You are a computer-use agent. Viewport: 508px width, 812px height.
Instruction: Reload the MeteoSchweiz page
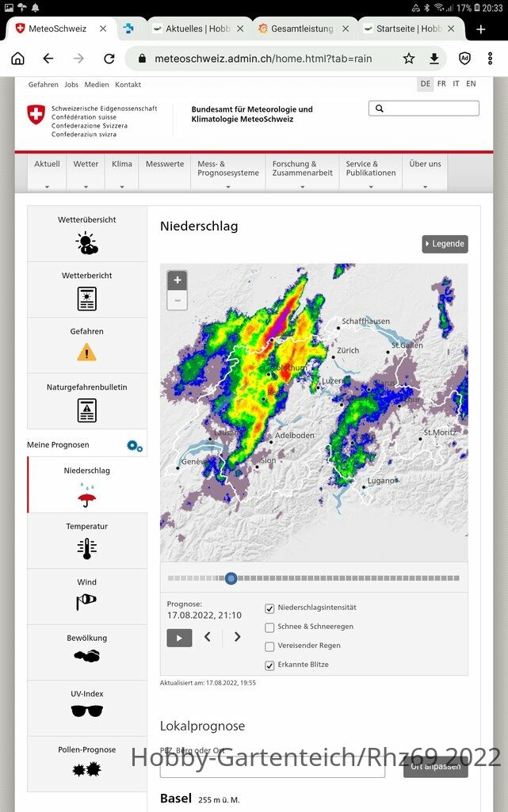pyautogui.click(x=109, y=59)
